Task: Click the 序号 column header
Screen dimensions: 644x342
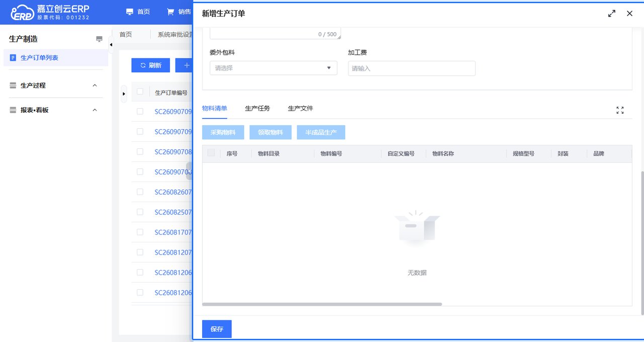Action: tap(232, 153)
